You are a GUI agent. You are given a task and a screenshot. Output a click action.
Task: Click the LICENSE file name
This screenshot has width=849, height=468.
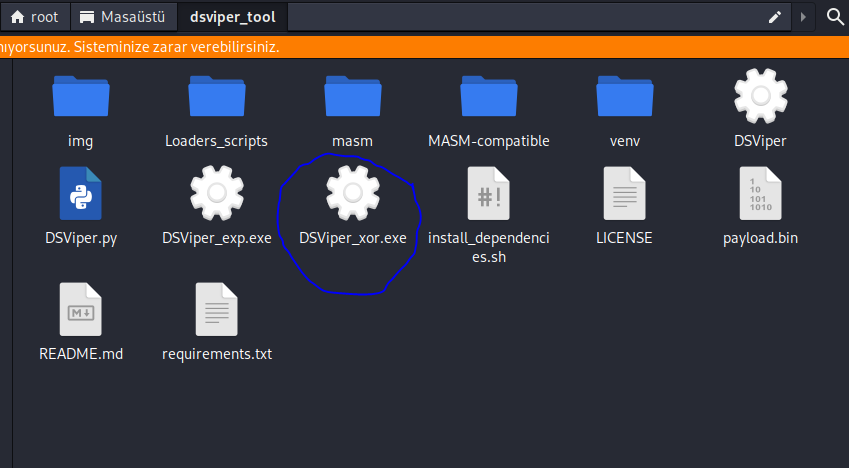point(625,238)
